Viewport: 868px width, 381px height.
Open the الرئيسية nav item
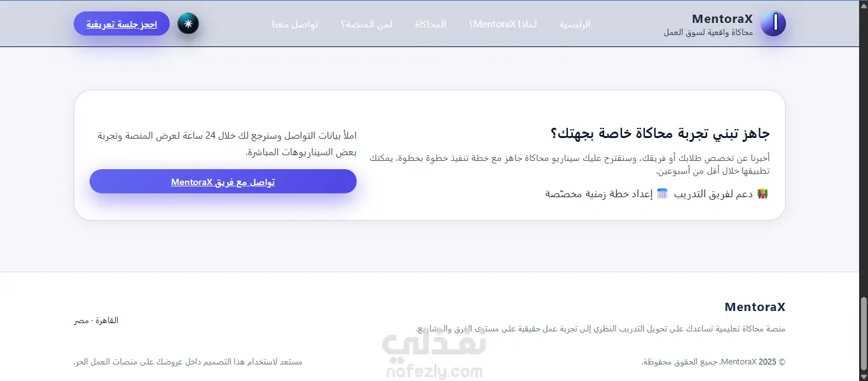(x=575, y=24)
